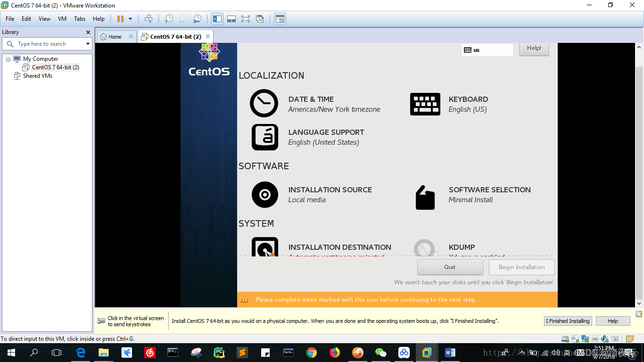The image size is (644, 362).
Task: Click the VM vertical scrollbar up arrow
Action: coord(639,47)
